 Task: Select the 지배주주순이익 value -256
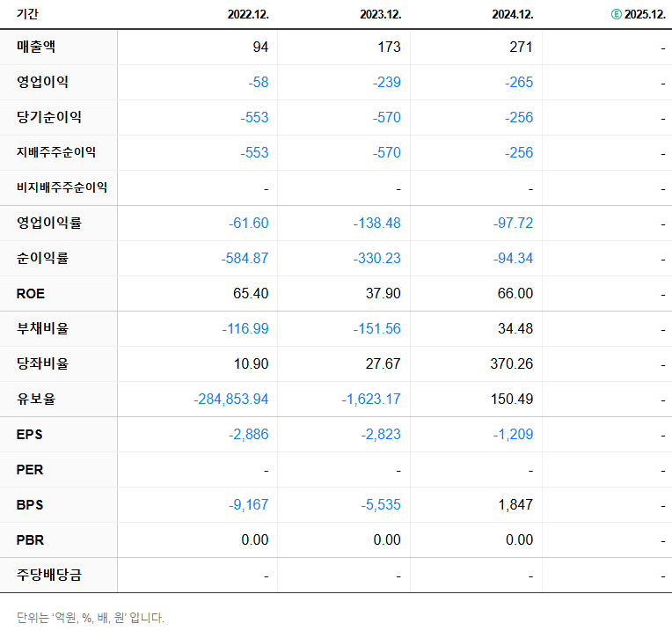tap(519, 152)
